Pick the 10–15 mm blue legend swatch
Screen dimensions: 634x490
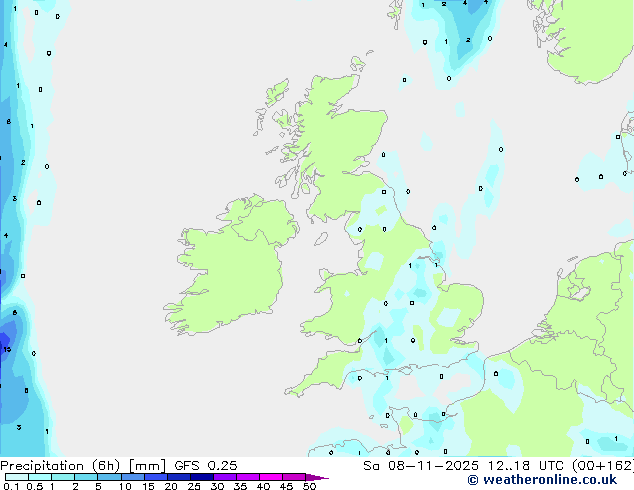click(x=132, y=477)
